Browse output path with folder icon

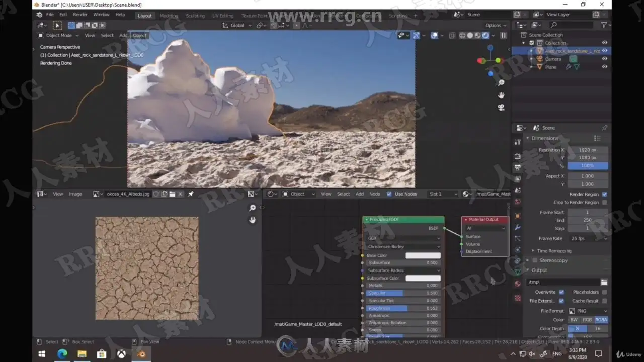coord(604,282)
